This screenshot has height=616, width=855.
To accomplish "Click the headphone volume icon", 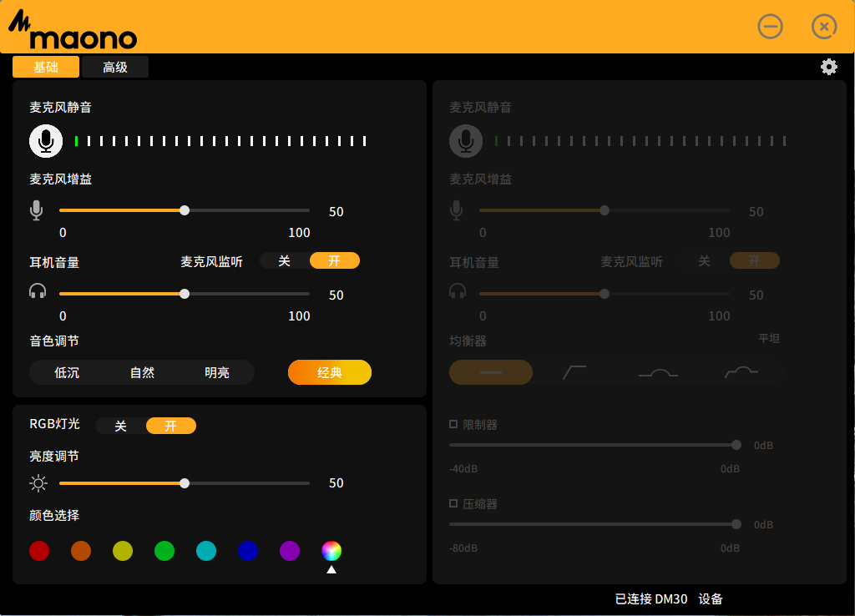I will [37, 291].
